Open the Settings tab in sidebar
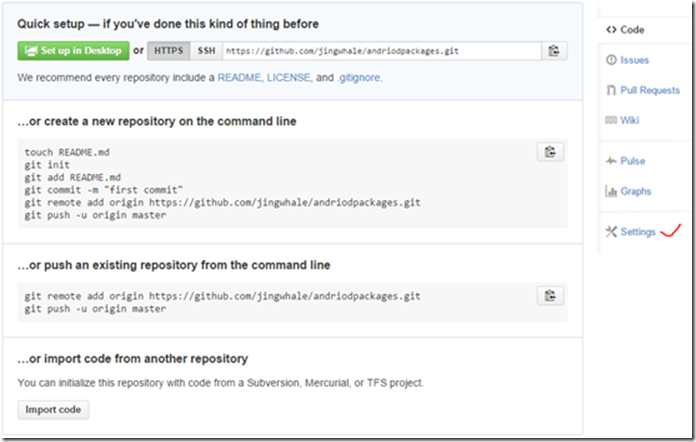 tap(638, 232)
